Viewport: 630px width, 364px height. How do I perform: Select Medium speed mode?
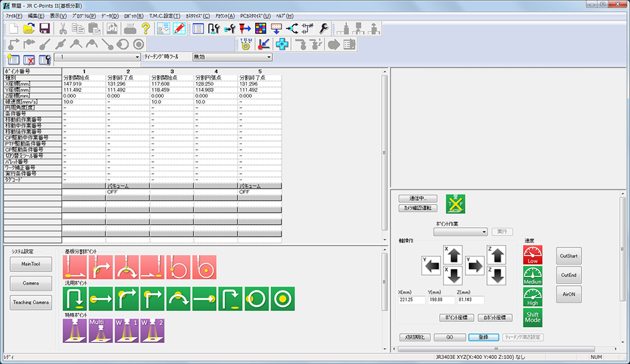533,276
